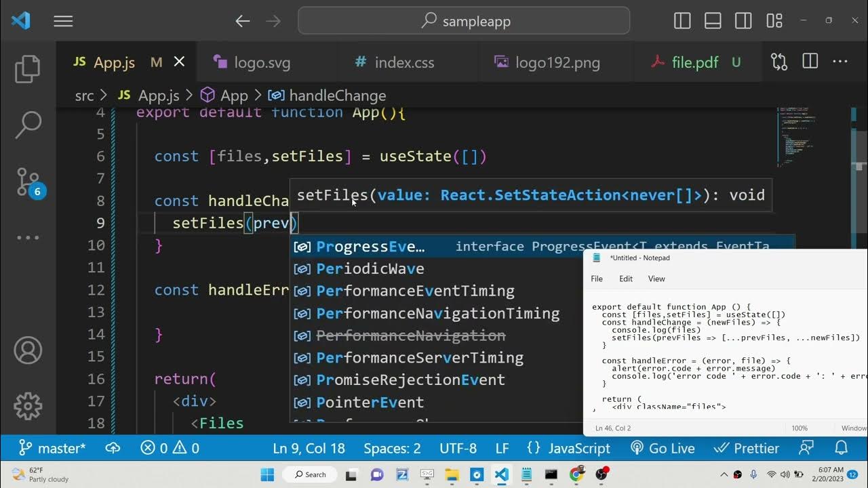Viewport: 868px width, 488px height.
Task: Open the Manage gear icon
Action: pyautogui.click(x=28, y=406)
